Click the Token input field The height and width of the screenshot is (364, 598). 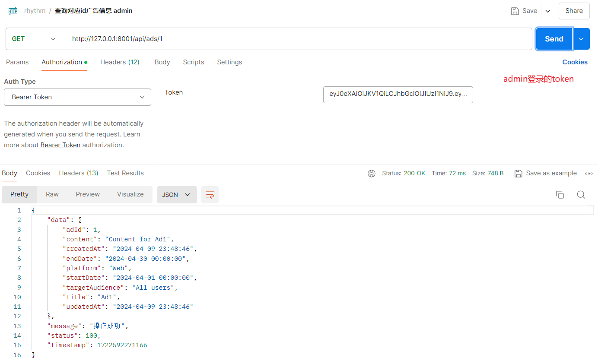[x=398, y=95]
